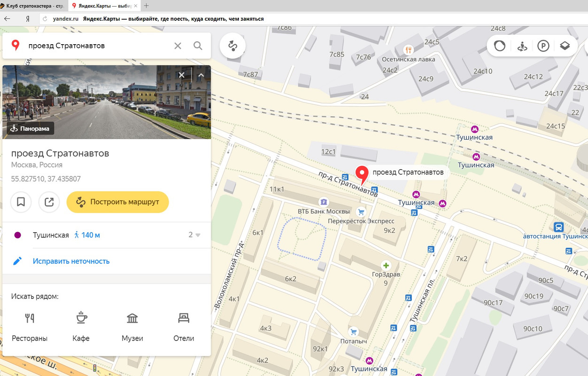588x376 pixels.
Task: Click the Yandex Я home button
Action: pos(28,19)
